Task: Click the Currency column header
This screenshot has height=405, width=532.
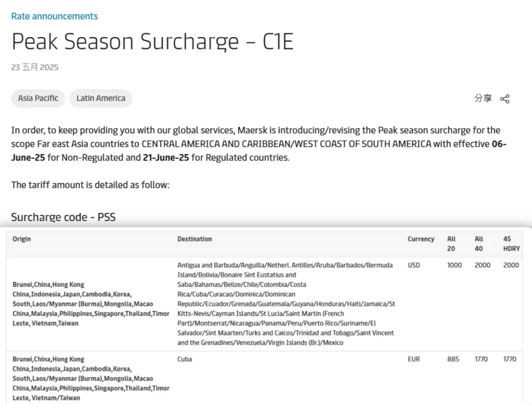Action: 421,239
